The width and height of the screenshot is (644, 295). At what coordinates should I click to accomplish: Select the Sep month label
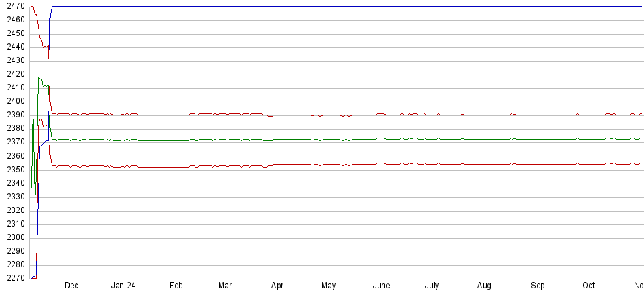(537, 286)
